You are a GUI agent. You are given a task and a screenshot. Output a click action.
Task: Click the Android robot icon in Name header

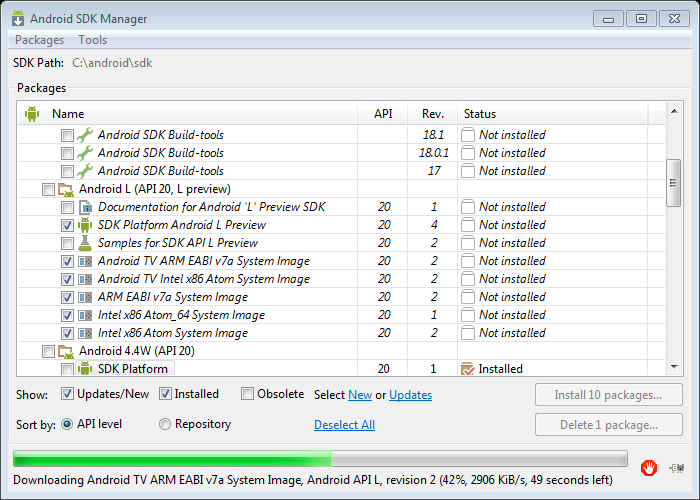pos(32,114)
